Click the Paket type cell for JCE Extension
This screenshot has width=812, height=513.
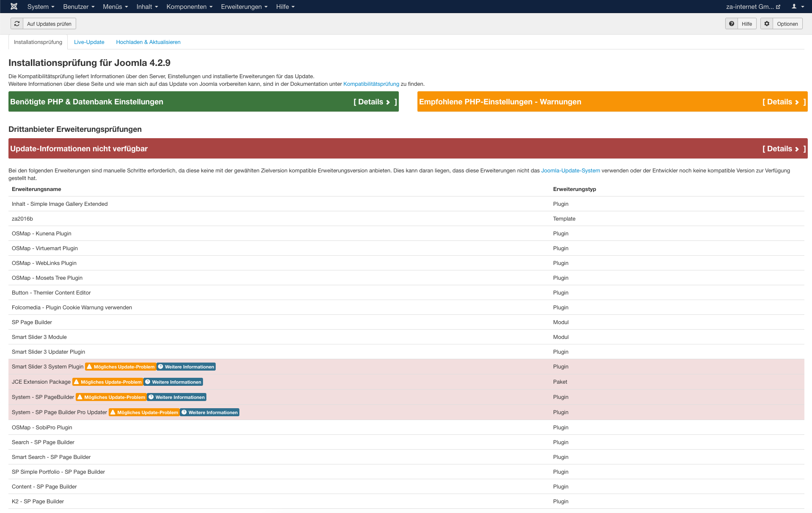tap(560, 382)
